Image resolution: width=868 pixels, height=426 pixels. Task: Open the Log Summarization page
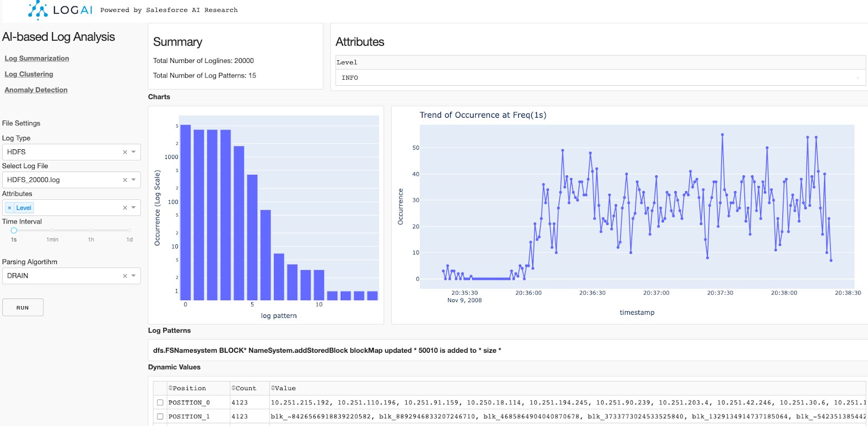[x=37, y=58]
